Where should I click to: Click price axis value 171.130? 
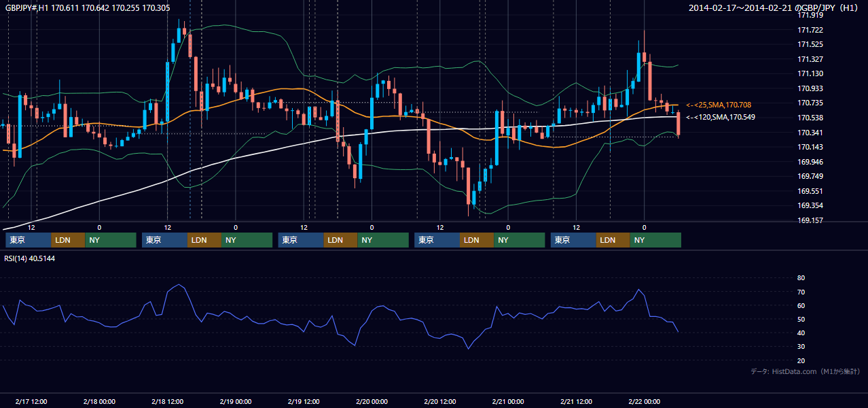point(810,73)
